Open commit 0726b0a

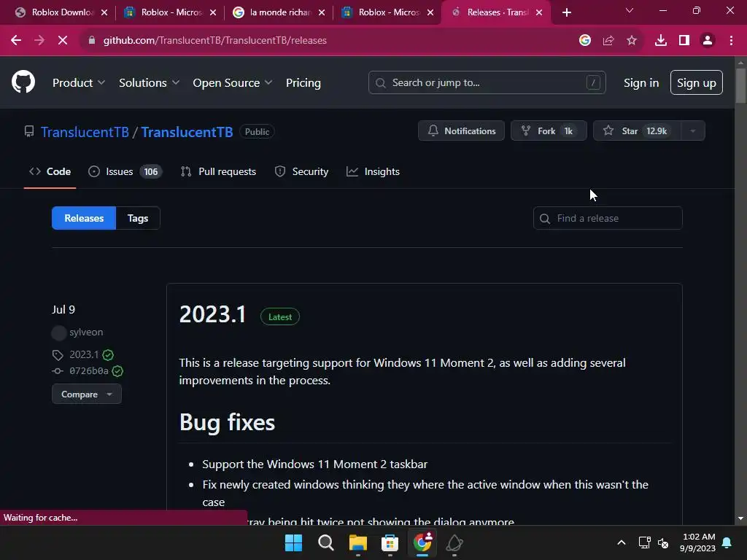(x=88, y=371)
